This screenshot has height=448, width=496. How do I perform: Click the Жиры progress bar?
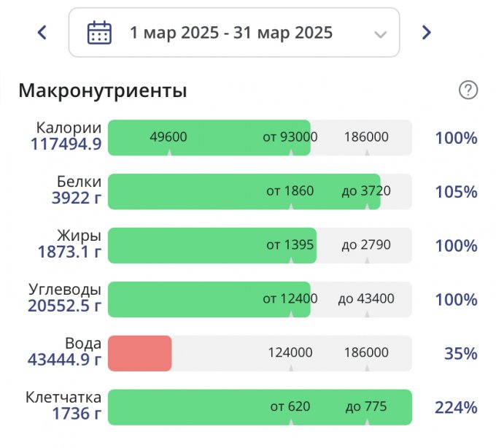click(x=210, y=246)
